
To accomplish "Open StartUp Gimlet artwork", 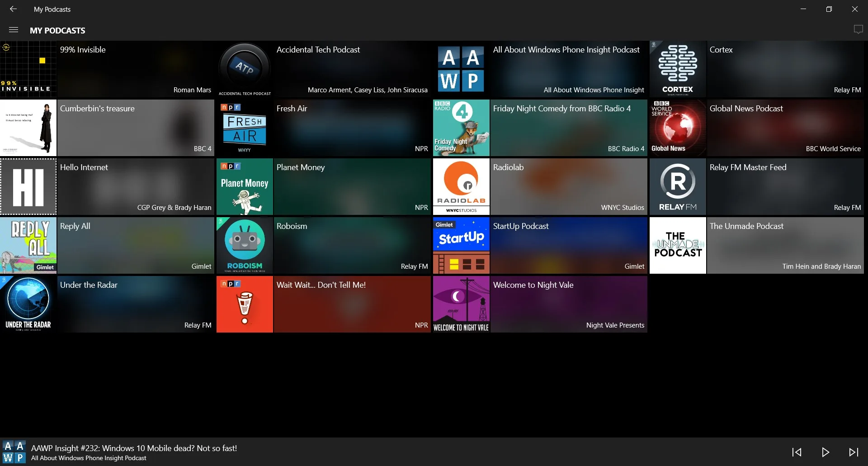I will [461, 246].
